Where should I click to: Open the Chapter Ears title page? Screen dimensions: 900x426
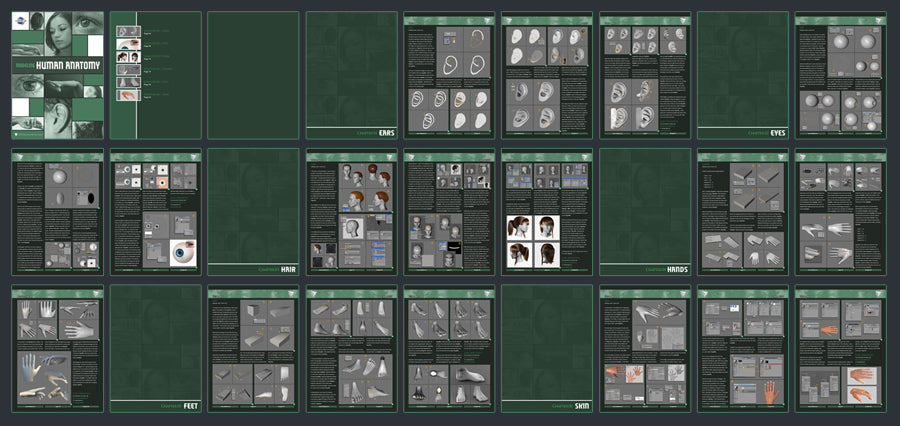point(351,75)
